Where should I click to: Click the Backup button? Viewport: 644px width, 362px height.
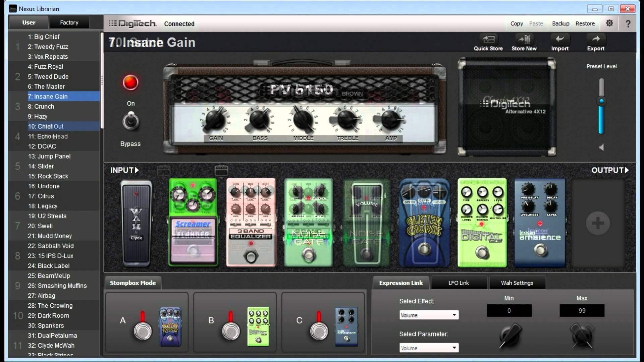pos(560,23)
